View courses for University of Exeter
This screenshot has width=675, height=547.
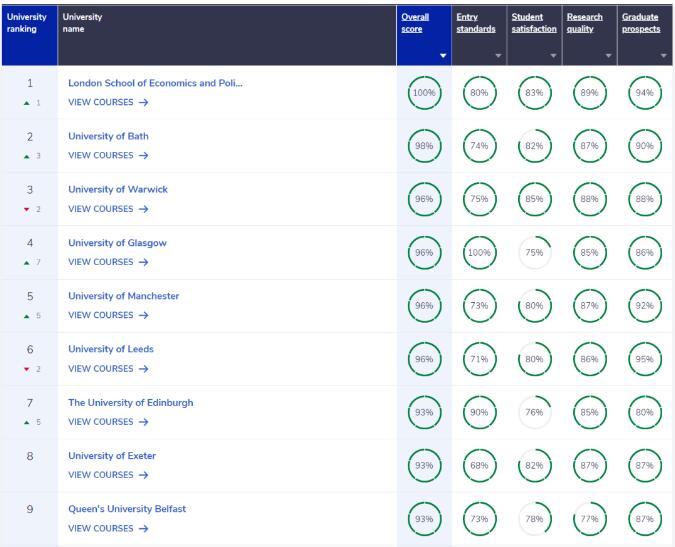(x=108, y=475)
